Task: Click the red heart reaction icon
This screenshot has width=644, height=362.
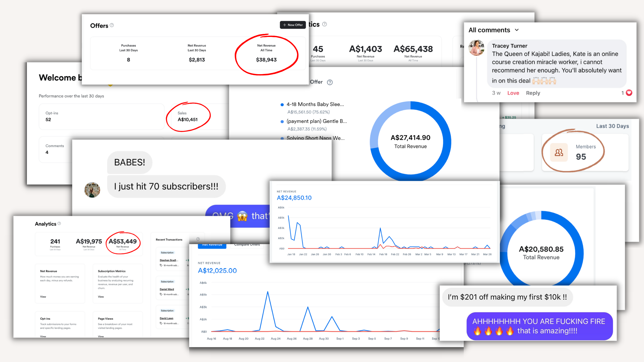Action: (629, 93)
